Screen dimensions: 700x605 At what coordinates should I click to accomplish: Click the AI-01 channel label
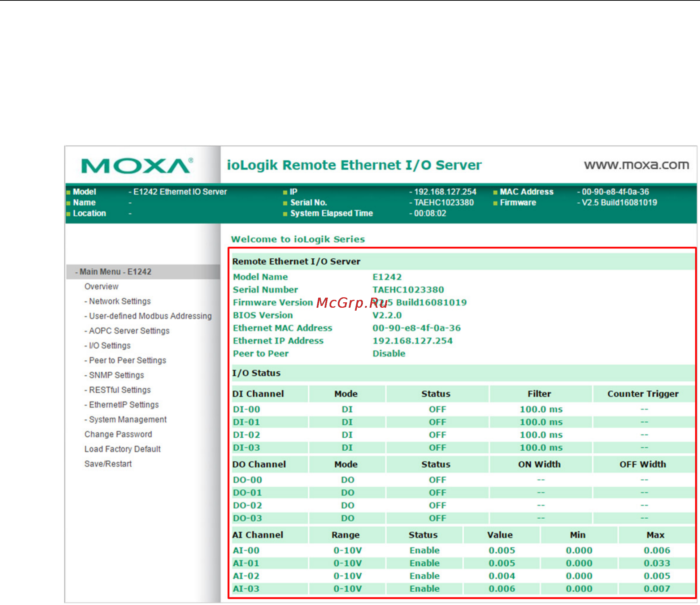click(x=246, y=563)
